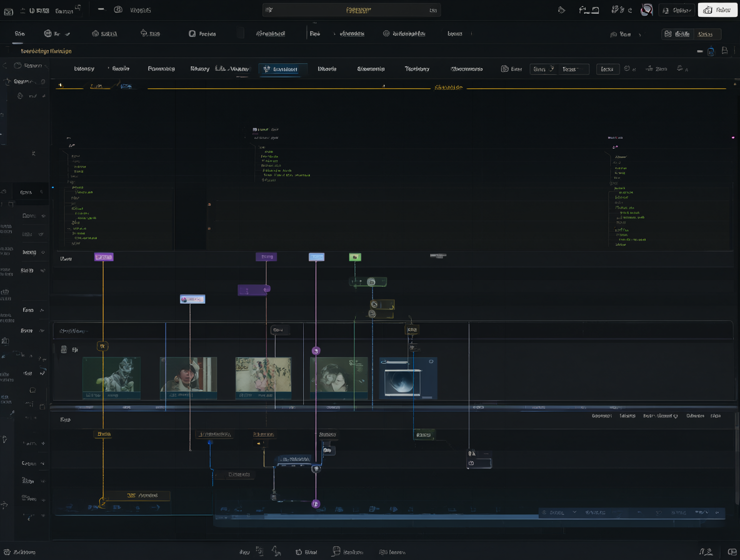Click the green node with circular icon
Screen dimensions: 740x560
368,282
